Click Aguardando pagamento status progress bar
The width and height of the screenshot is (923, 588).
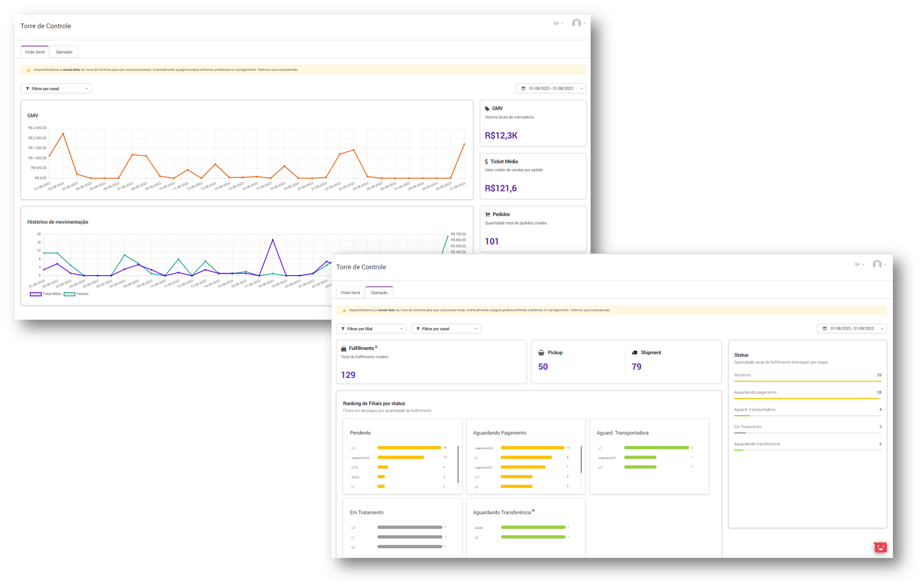[807, 398]
